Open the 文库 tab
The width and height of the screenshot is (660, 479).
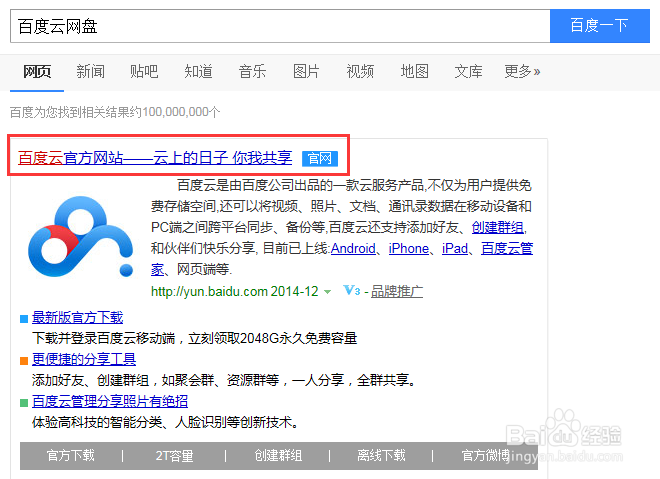coord(468,72)
